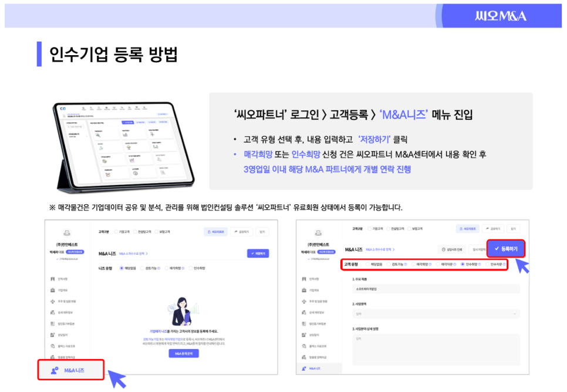Click the highlighted M&A 니즈 sidebar icon in left panel
567x392 pixels.
click(x=55, y=370)
